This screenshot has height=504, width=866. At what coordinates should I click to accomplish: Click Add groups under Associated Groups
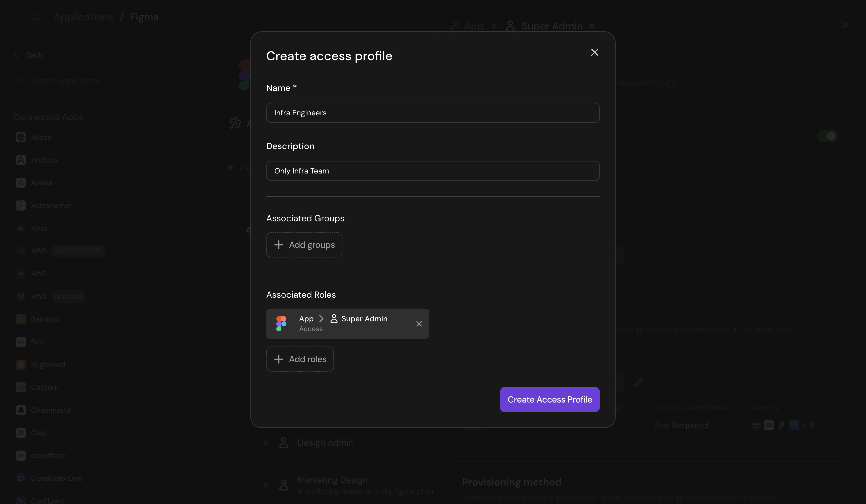pyautogui.click(x=304, y=245)
